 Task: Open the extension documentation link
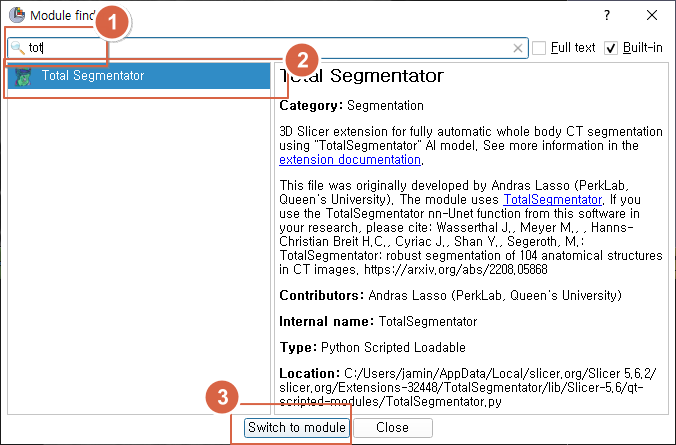pyautogui.click(x=350, y=160)
